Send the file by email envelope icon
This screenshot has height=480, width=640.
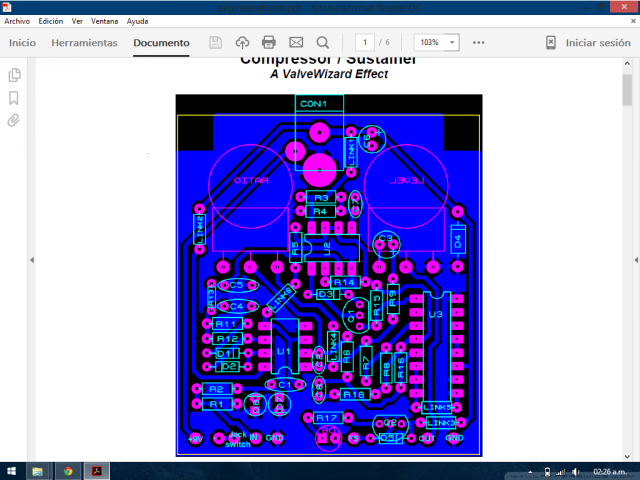pos(296,43)
